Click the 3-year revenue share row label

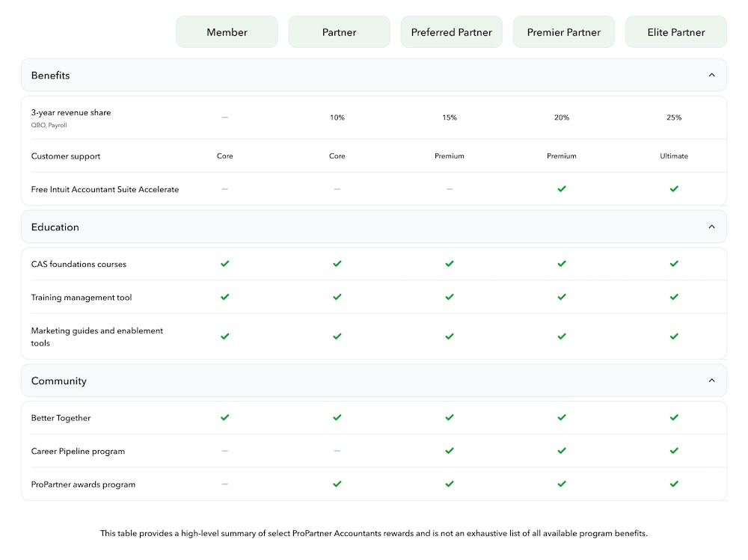coord(71,113)
